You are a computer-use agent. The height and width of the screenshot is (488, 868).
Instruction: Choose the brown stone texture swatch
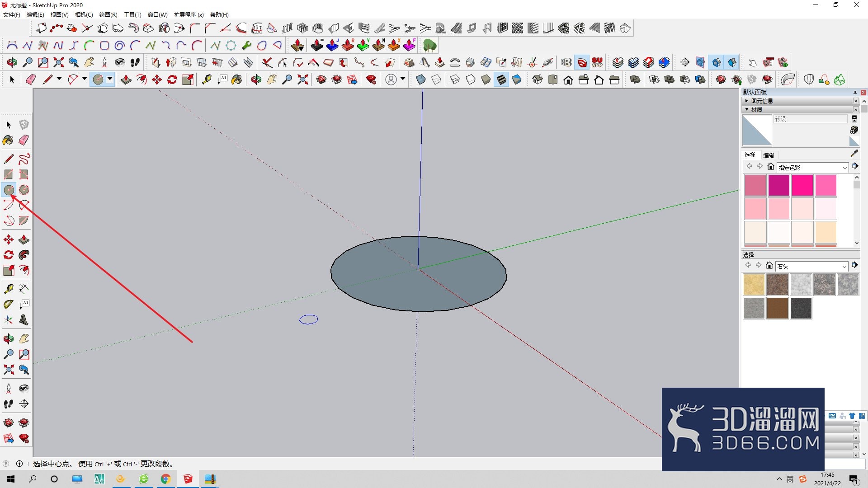pos(777,308)
